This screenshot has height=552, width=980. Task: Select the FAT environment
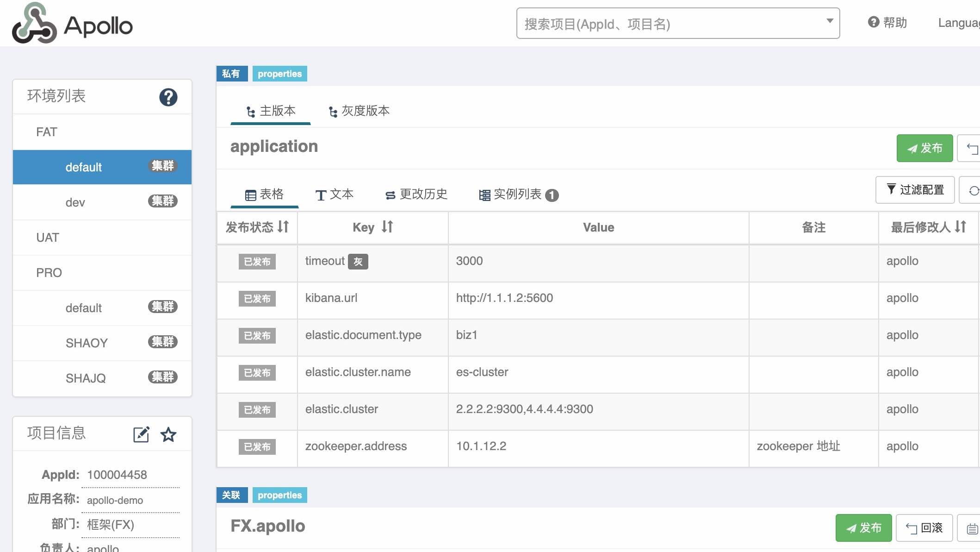point(102,132)
